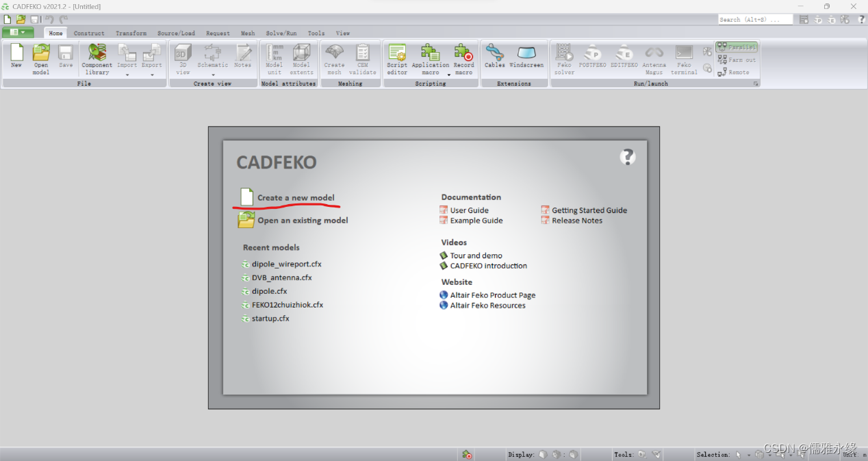This screenshot has width=868, height=461.
Task: Switch to the Construct ribbon tab
Action: pos(89,33)
